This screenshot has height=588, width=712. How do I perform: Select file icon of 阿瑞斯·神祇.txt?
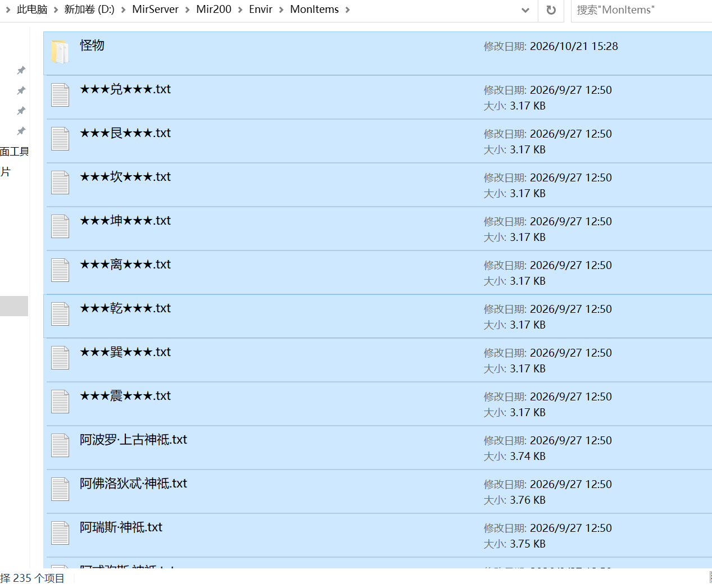click(60, 534)
